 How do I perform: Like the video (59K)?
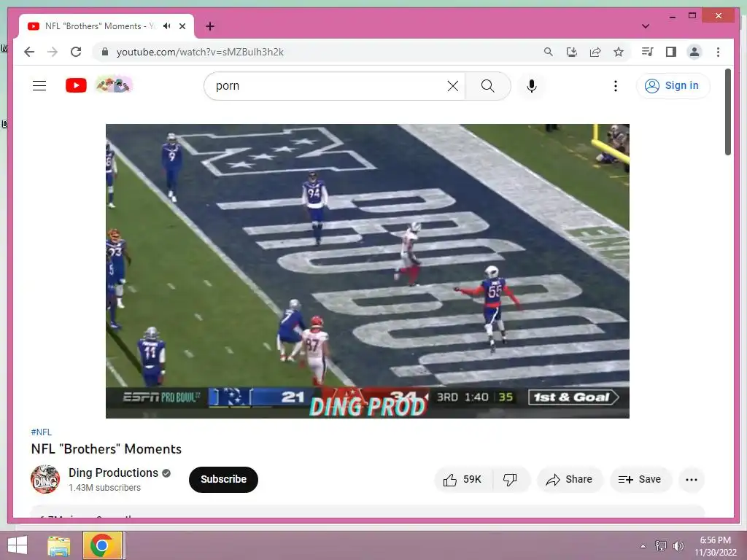(462, 480)
